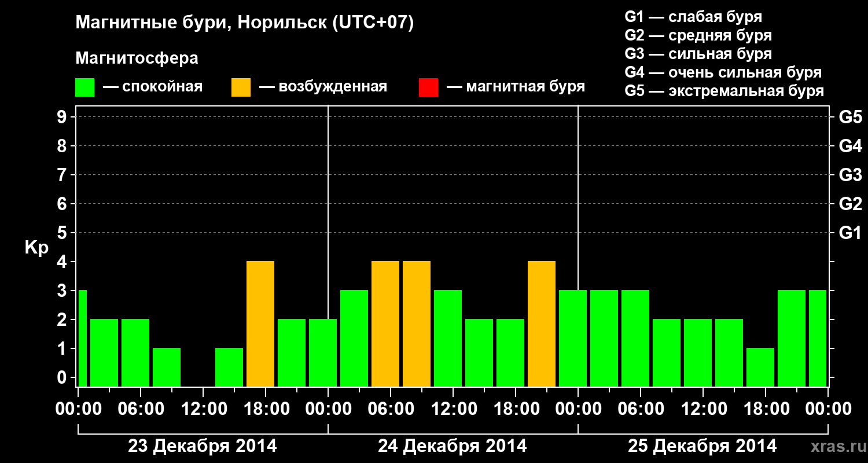Click the 'G3' right axis label
The image size is (868, 463).
coord(850,175)
